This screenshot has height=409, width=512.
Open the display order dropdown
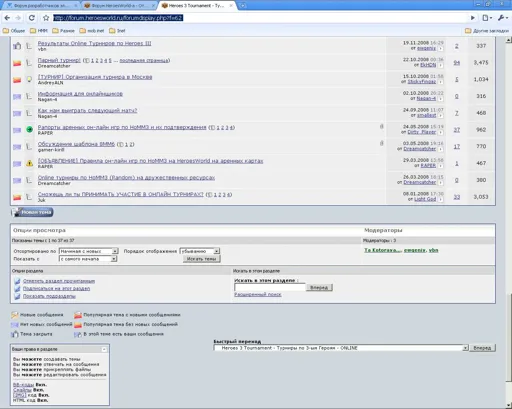point(199,251)
